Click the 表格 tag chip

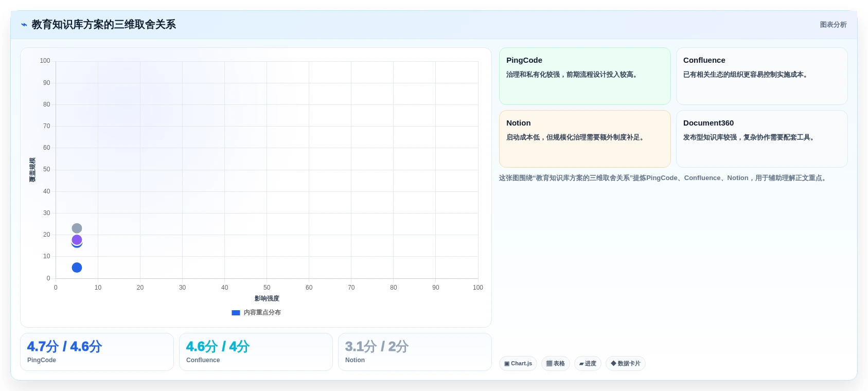[556, 364]
